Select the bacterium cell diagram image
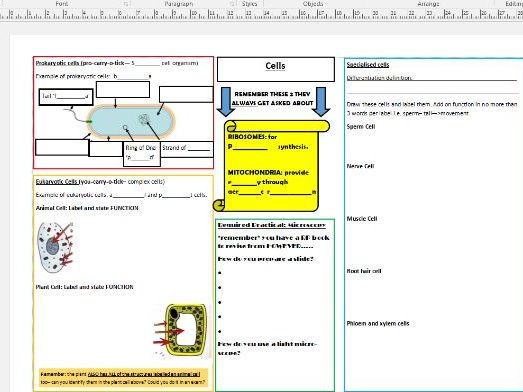The width and height of the screenshot is (523, 392). (120, 121)
